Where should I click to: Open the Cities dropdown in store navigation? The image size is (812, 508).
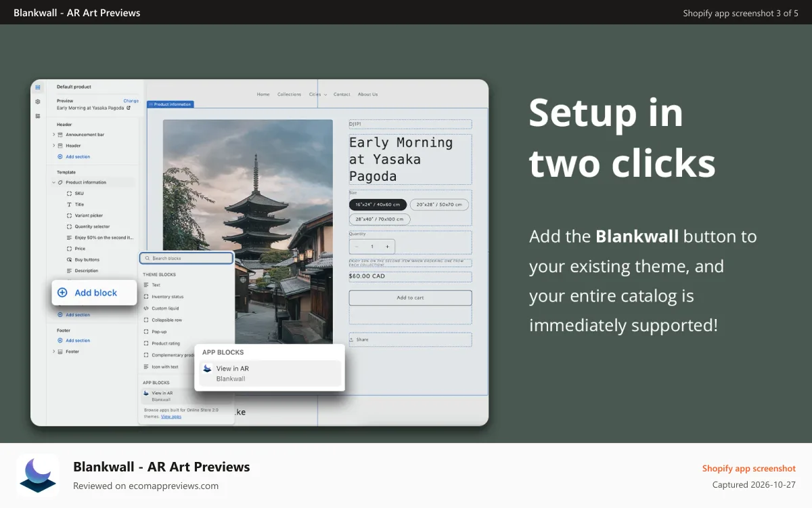(x=317, y=94)
